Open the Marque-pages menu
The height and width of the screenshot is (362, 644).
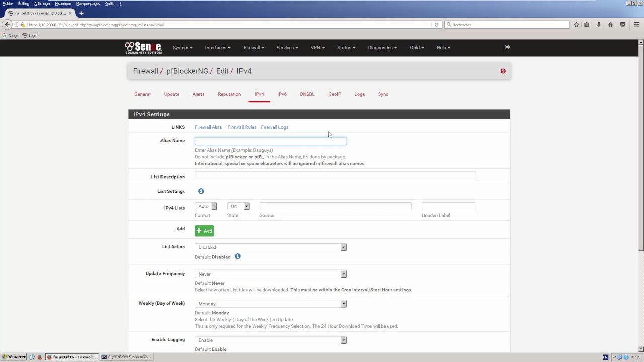click(x=88, y=4)
